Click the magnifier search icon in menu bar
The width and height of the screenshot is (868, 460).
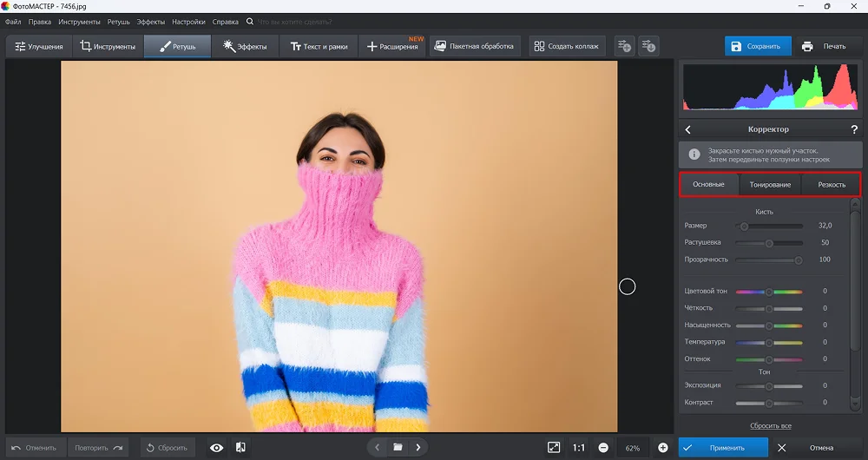250,22
